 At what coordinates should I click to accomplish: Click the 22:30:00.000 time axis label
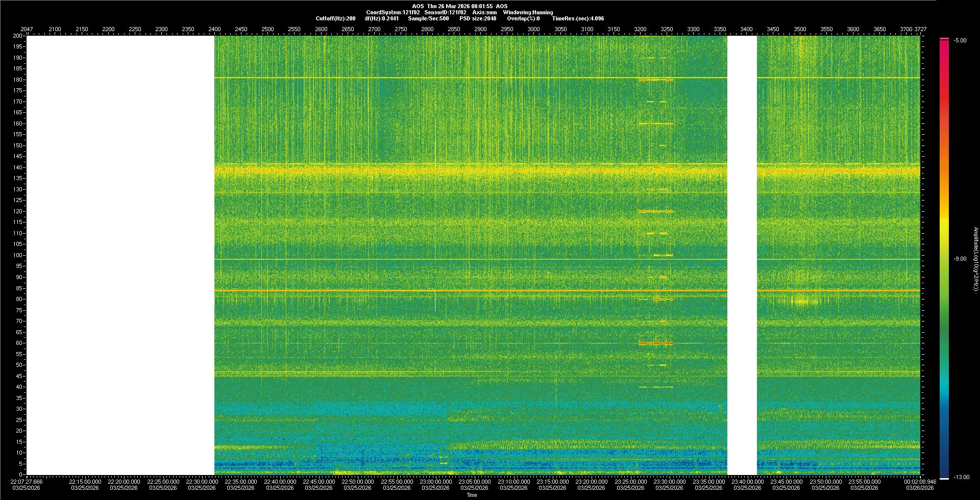pyautogui.click(x=202, y=481)
